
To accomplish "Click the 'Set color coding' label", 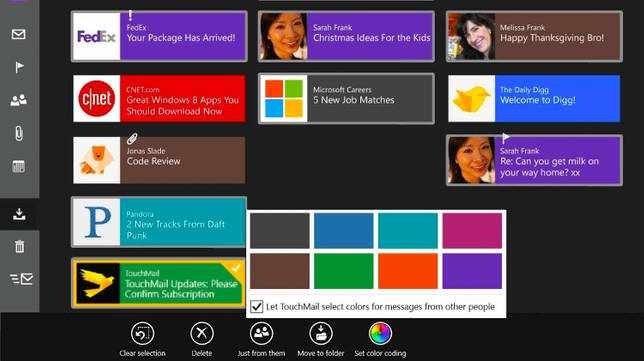I will (x=380, y=353).
